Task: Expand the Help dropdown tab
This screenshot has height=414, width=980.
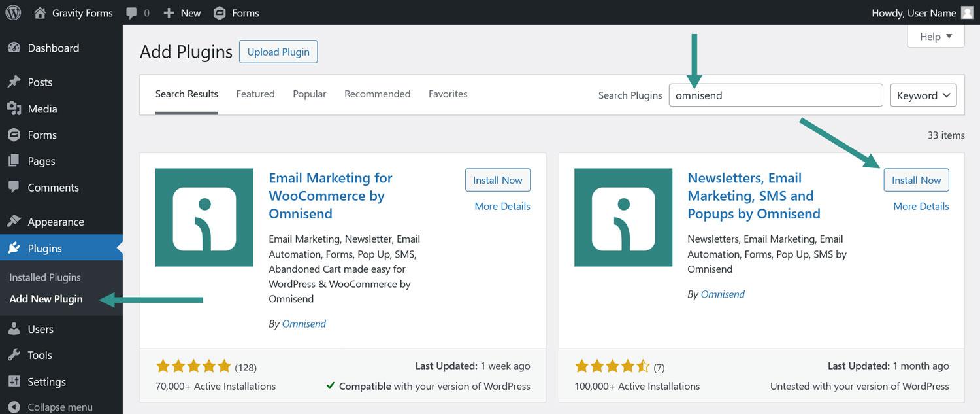Action: coord(936,37)
